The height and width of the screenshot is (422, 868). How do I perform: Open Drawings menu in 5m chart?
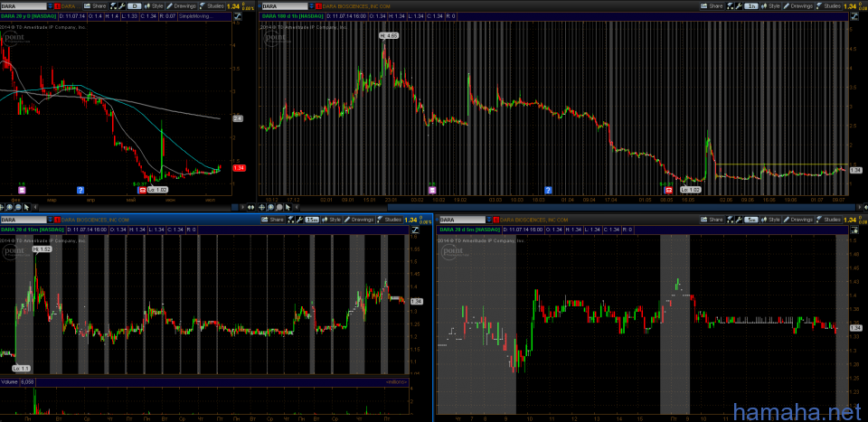[797, 220]
